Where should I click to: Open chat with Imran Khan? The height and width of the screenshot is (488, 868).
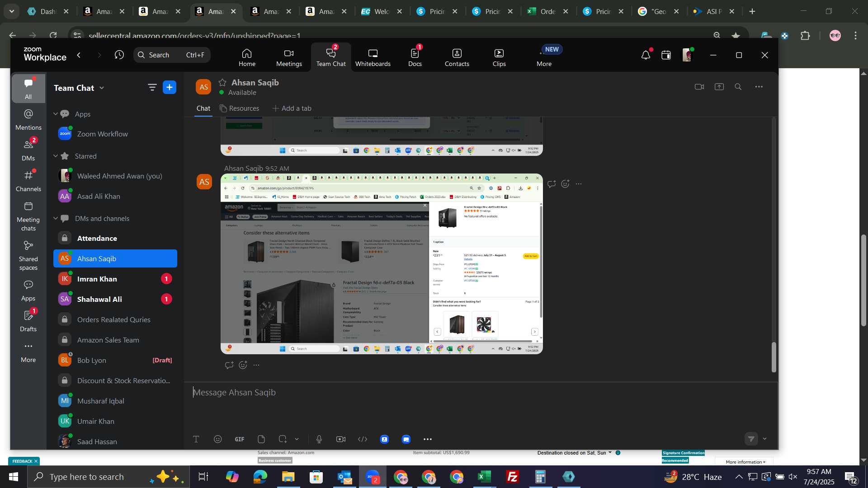pos(115,279)
